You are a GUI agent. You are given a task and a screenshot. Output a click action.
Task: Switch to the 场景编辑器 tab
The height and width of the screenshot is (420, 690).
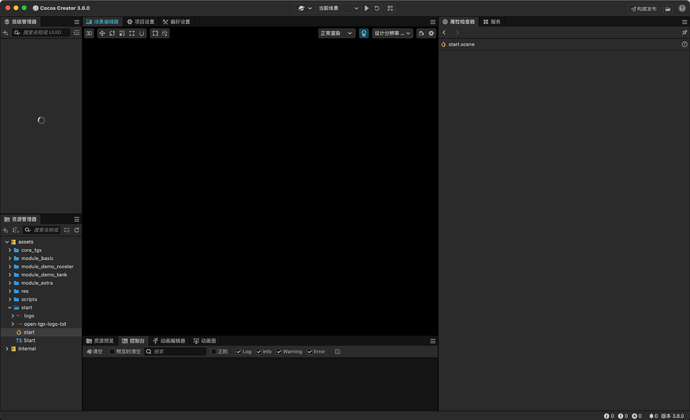102,22
